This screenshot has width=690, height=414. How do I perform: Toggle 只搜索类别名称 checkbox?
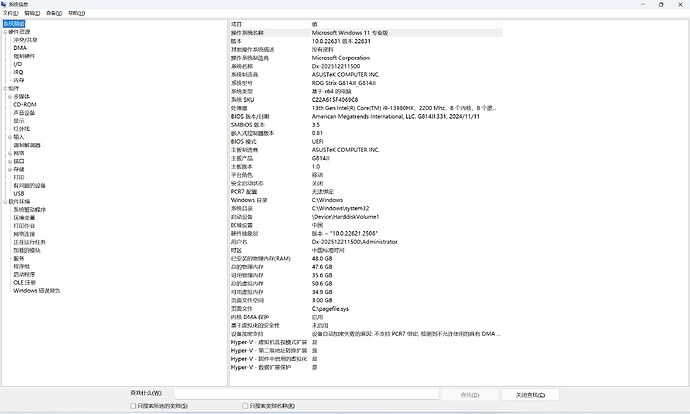click(245, 406)
